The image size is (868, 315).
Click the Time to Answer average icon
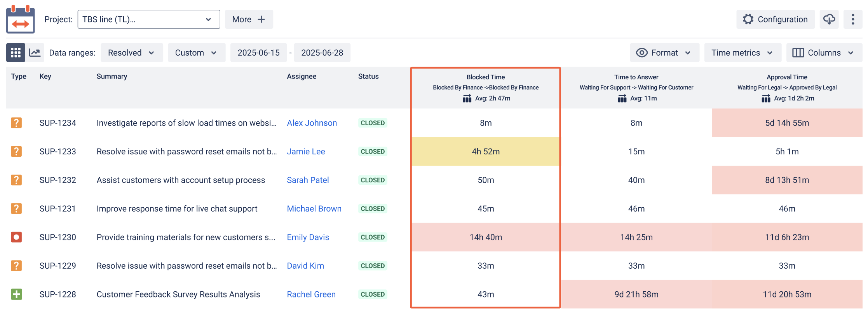tap(622, 99)
